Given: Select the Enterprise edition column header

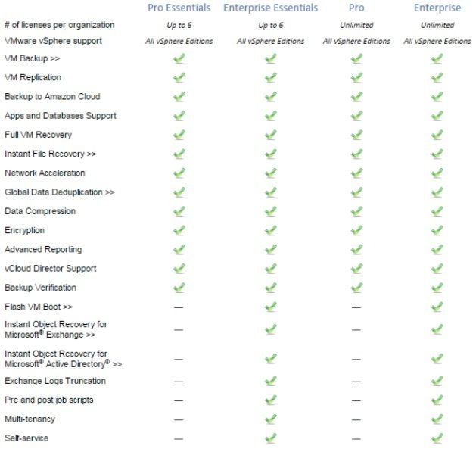Looking at the screenshot, I should point(437,8).
